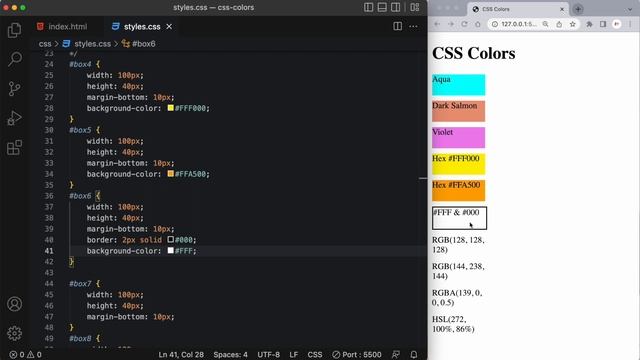Click line number 36 in the gutter
This screenshot has height=360, width=640.
click(49, 196)
